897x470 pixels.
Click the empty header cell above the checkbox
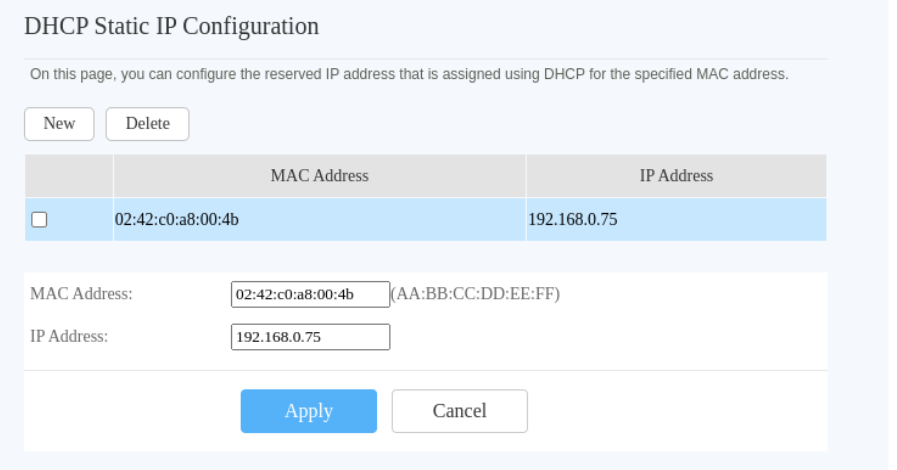pyautogui.click(x=69, y=176)
